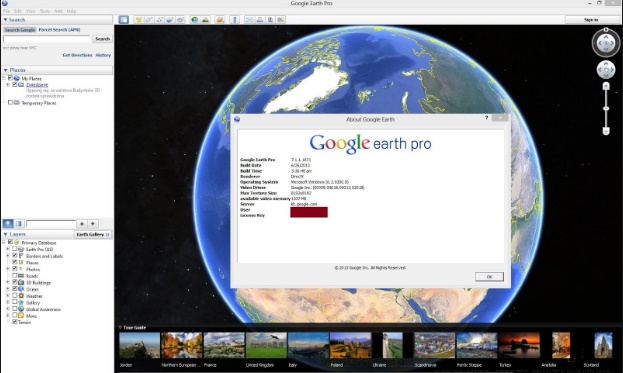This screenshot has height=373, width=623.
Task: Click OK in About Google Earth dialog
Action: 489,276
